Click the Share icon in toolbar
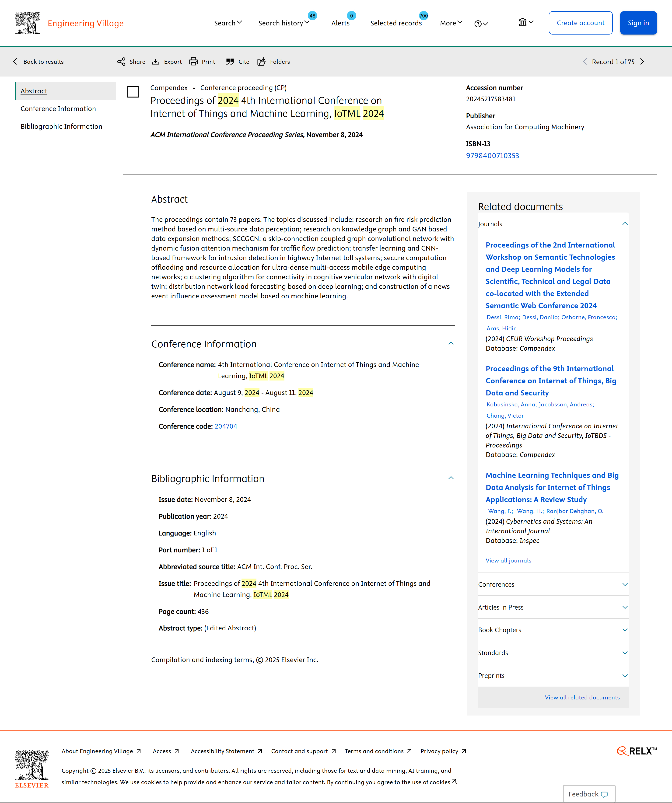 [121, 62]
